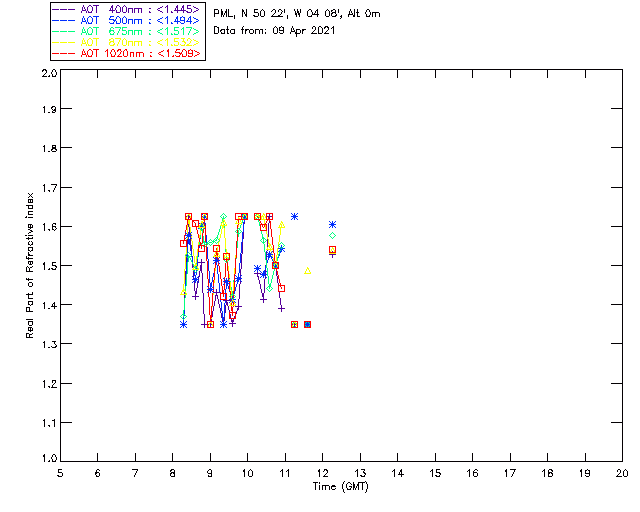Click the 'Time (GMT)' axis label
The image size is (640, 512).
click(341, 487)
